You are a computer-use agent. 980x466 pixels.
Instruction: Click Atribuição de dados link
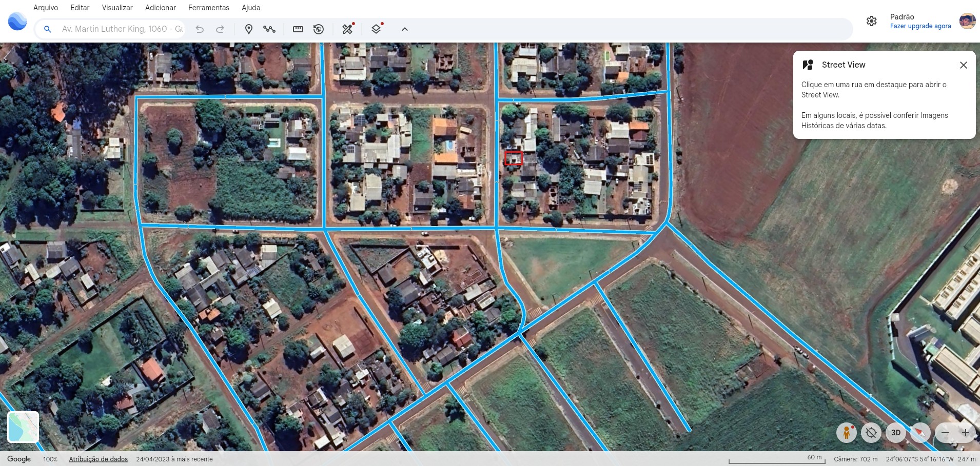(98, 459)
